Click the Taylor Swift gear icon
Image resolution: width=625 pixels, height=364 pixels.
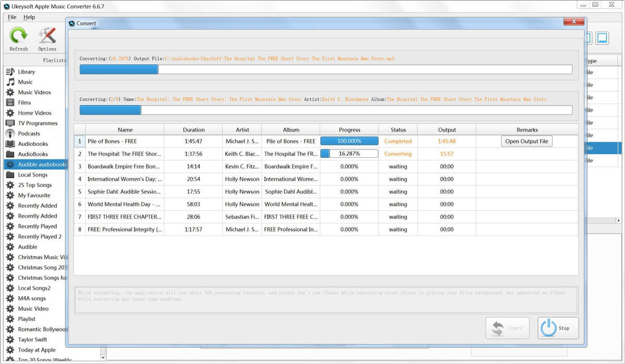10,340
